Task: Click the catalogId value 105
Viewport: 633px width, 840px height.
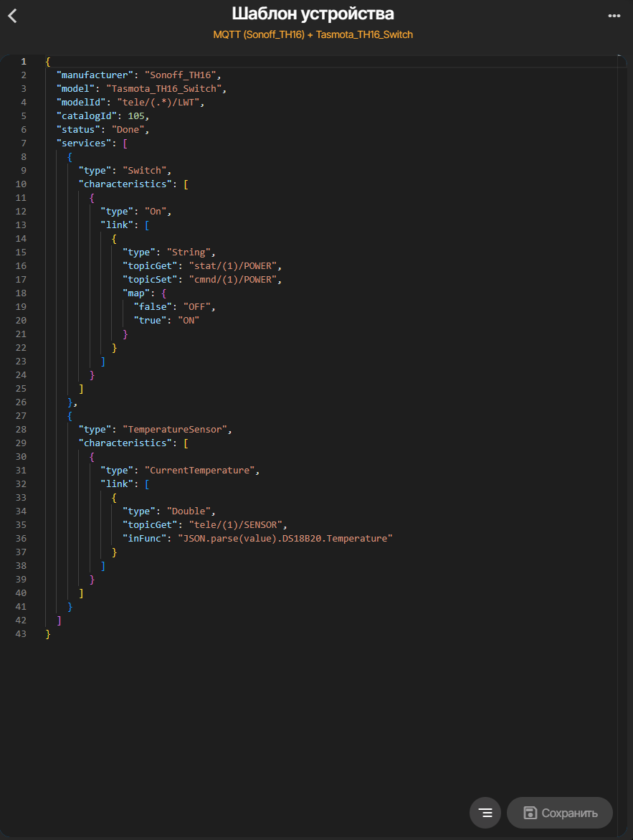Action: pyautogui.click(x=137, y=116)
